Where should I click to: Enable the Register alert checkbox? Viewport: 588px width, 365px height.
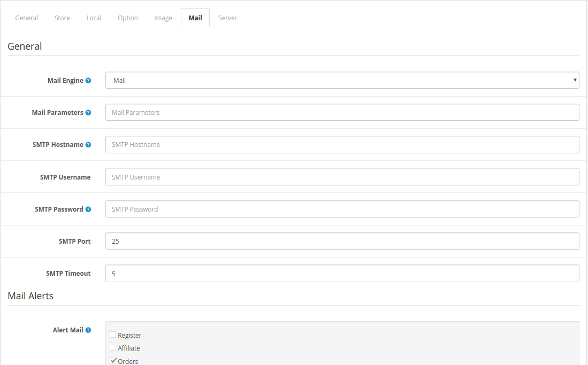click(x=113, y=335)
